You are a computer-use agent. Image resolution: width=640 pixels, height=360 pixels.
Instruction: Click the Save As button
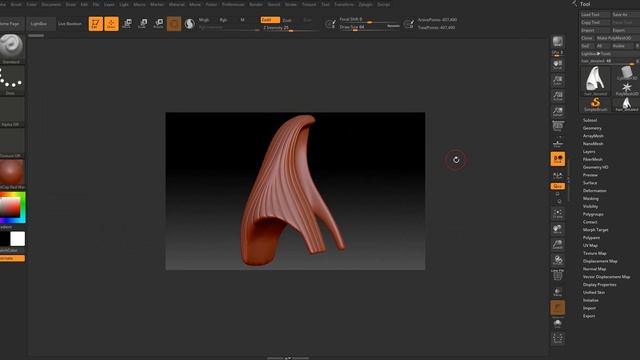[x=625, y=14]
